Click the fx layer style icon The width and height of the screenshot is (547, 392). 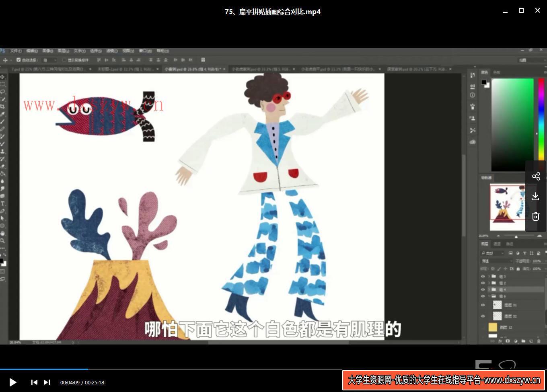click(x=500, y=341)
